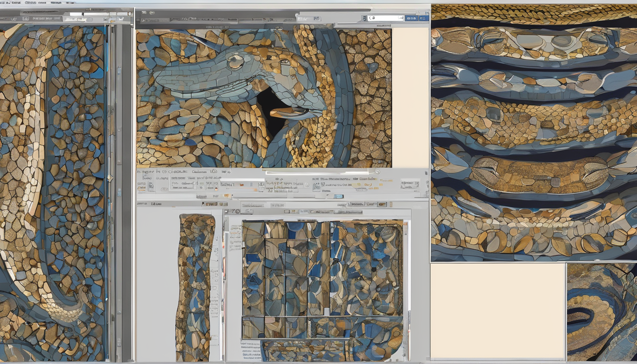Click the search field in the top toolbar
This screenshot has width=637, height=364.
coord(386,18)
